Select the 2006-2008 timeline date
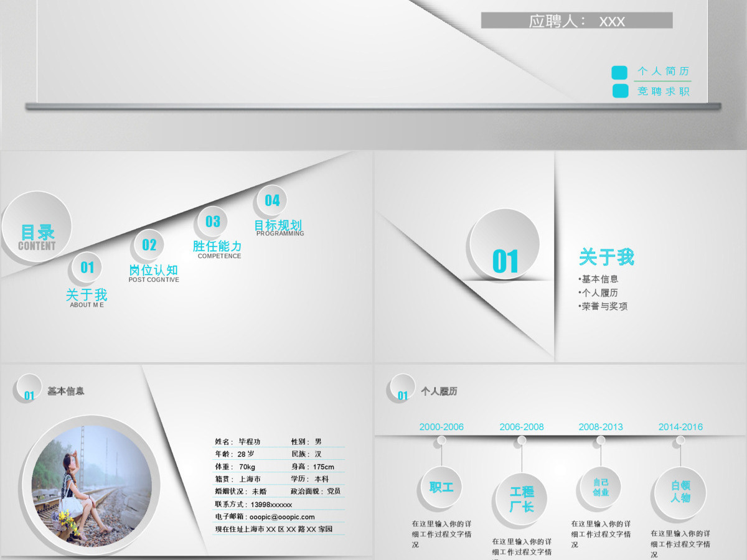The height and width of the screenshot is (560, 747). tap(522, 427)
